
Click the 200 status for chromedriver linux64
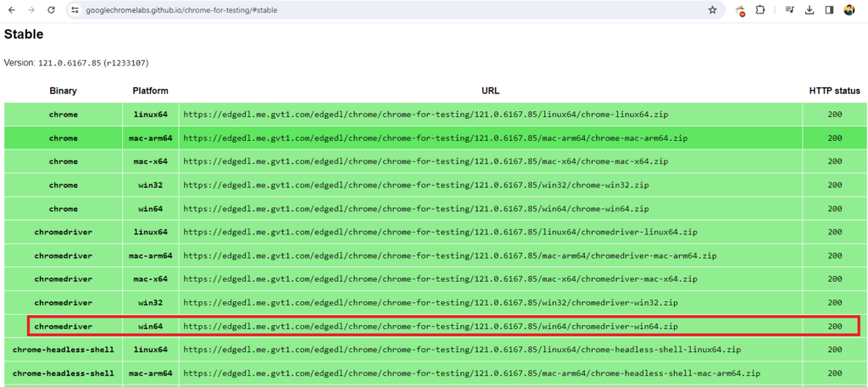[x=835, y=233]
